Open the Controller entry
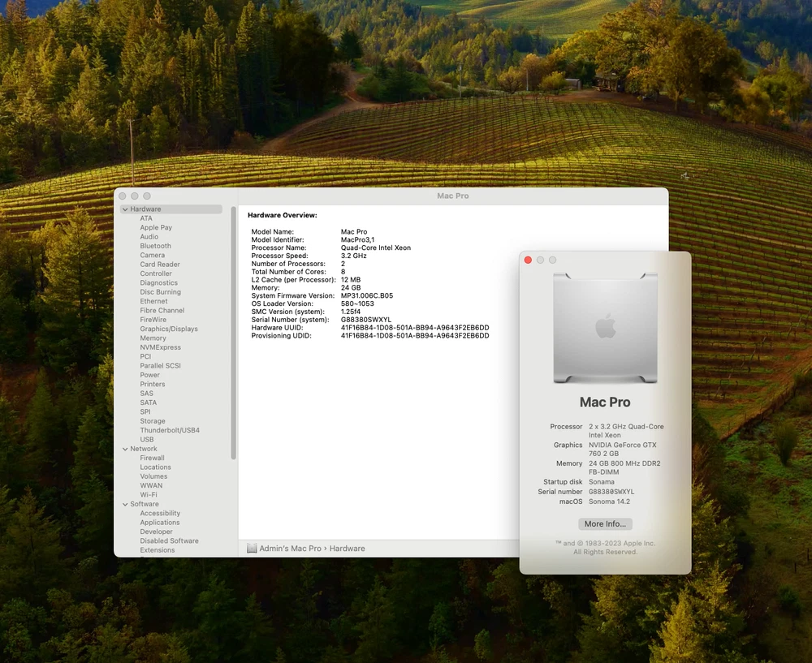 [156, 273]
